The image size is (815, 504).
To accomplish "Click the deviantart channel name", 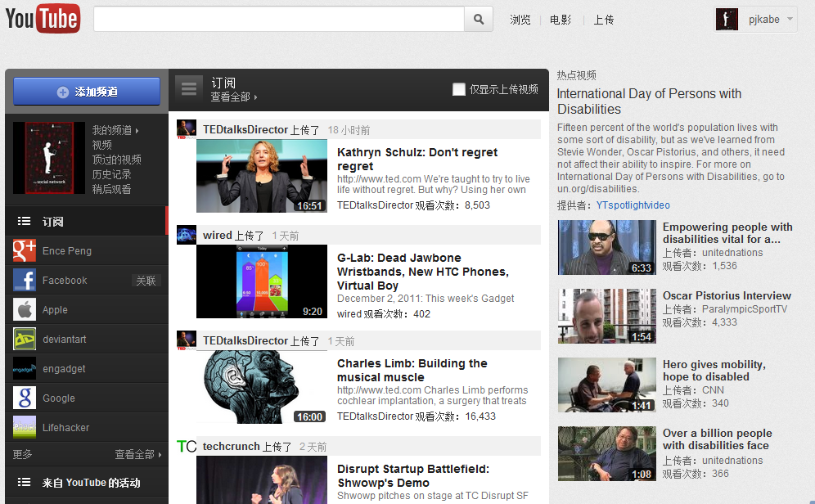I will (65, 340).
